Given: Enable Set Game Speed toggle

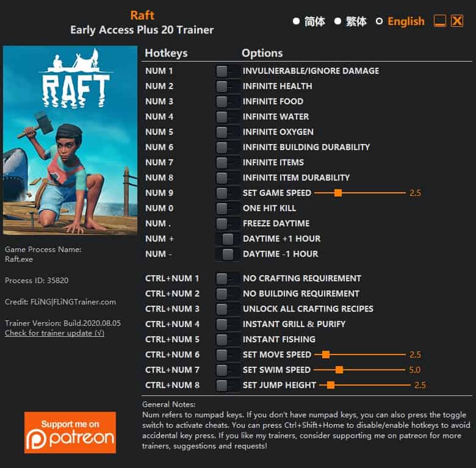Looking at the screenshot, I should click(228, 193).
